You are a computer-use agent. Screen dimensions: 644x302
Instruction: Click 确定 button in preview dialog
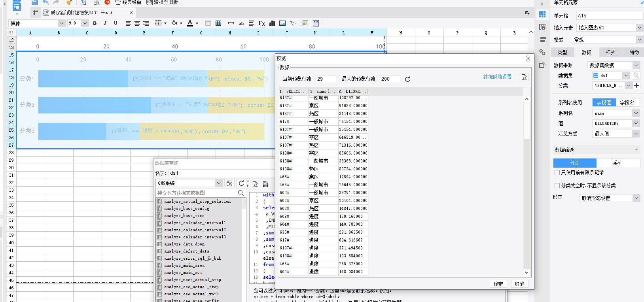coord(498,284)
